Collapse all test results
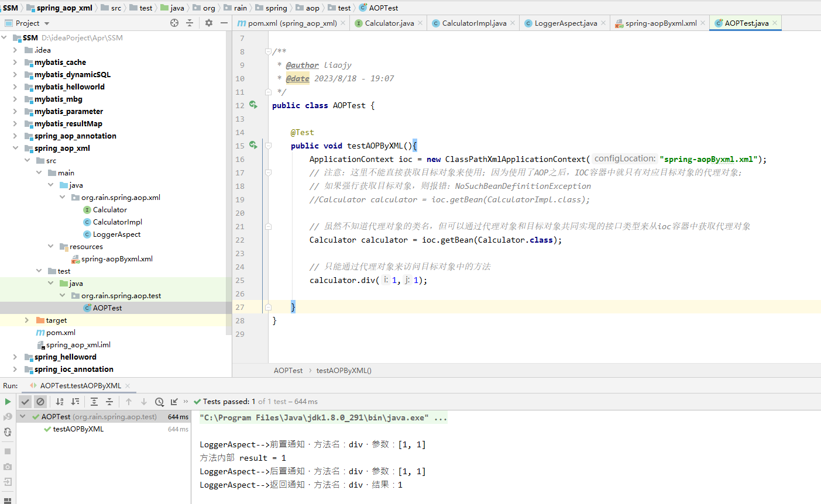The height and width of the screenshot is (504, 821). pyautogui.click(x=109, y=402)
